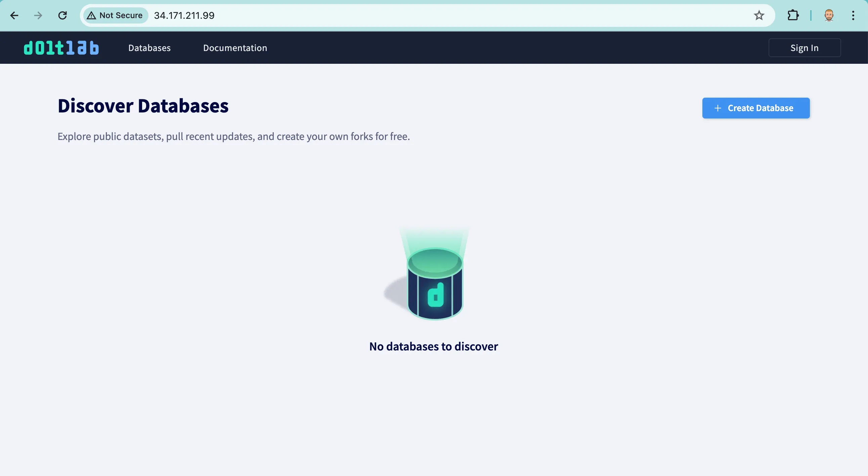Click the DoltLab logo
868x476 pixels.
tap(61, 48)
